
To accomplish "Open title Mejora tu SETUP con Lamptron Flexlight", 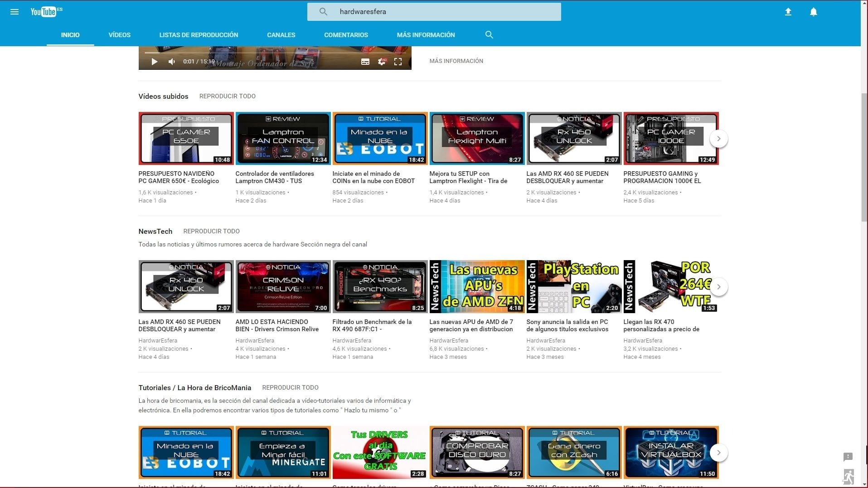I will tap(468, 177).
